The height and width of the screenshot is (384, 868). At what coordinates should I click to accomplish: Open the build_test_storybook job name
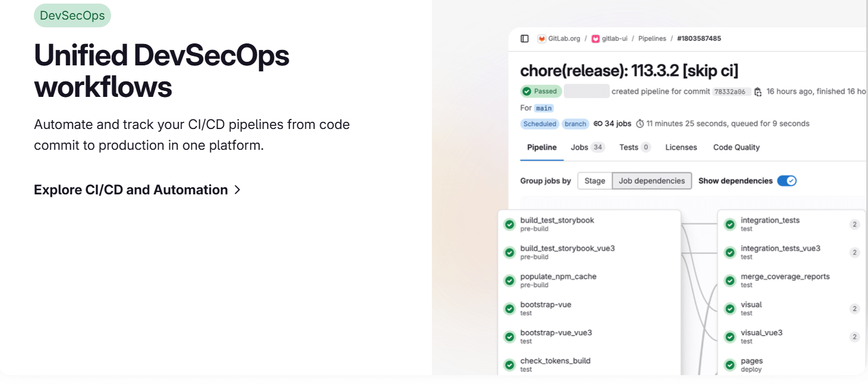(557, 221)
